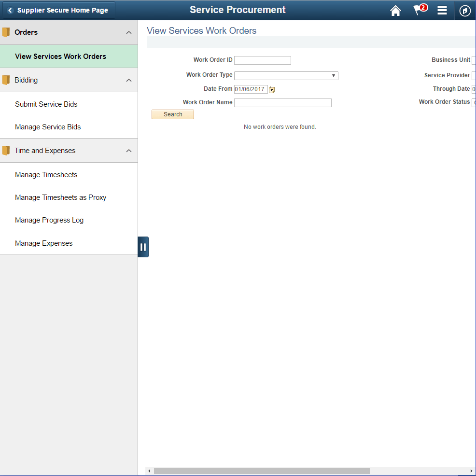This screenshot has height=476, width=476.
Task: Go to the Home icon in header
Action: point(395,10)
